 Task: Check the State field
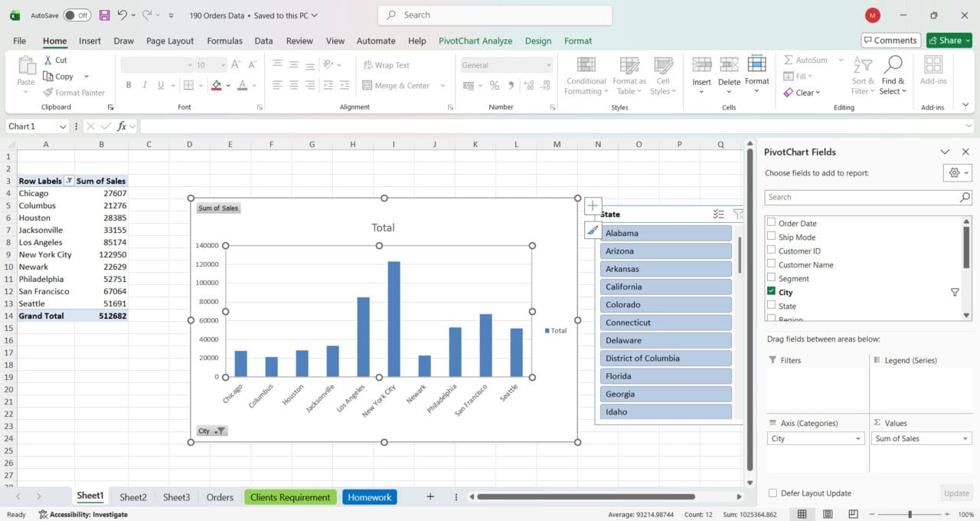pyautogui.click(x=772, y=306)
